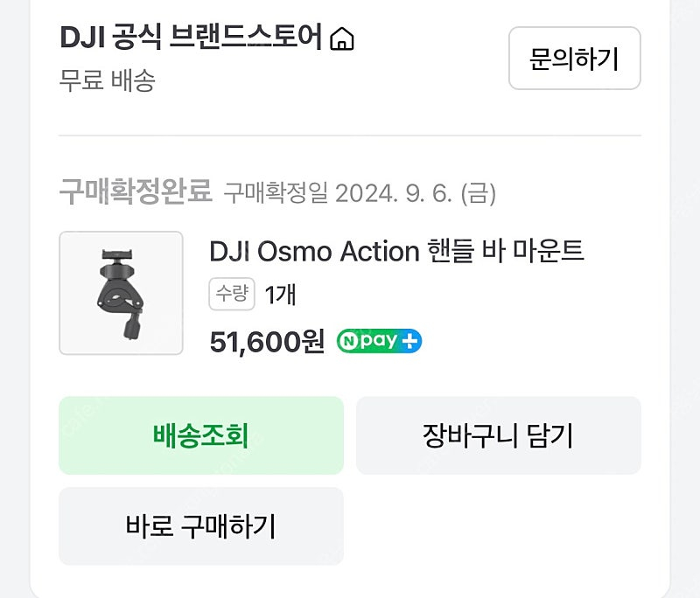Image resolution: width=700 pixels, height=598 pixels.
Task: Click the plus icon on the Npay badge
Action: 409,342
